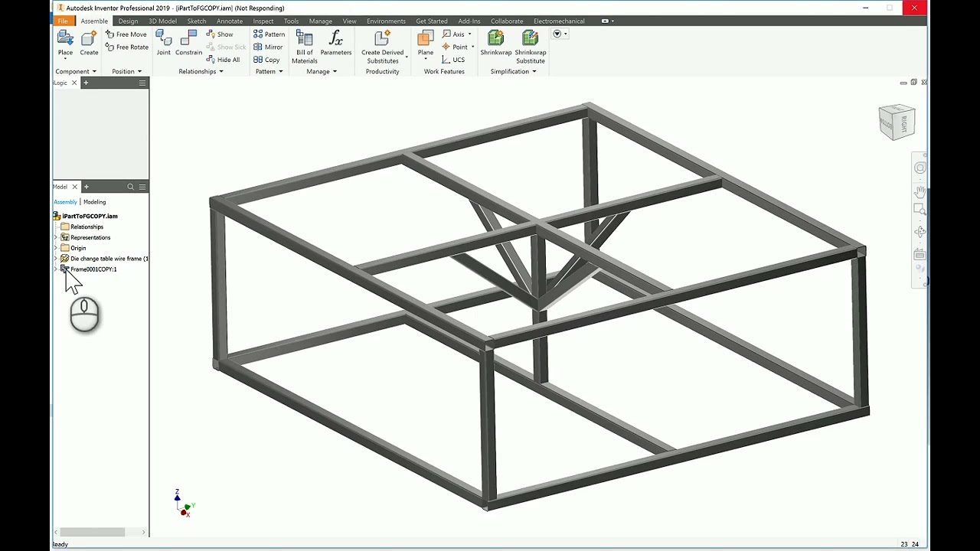Open the Bill of Materials
This screenshot has width=980, height=551.
[x=304, y=47]
